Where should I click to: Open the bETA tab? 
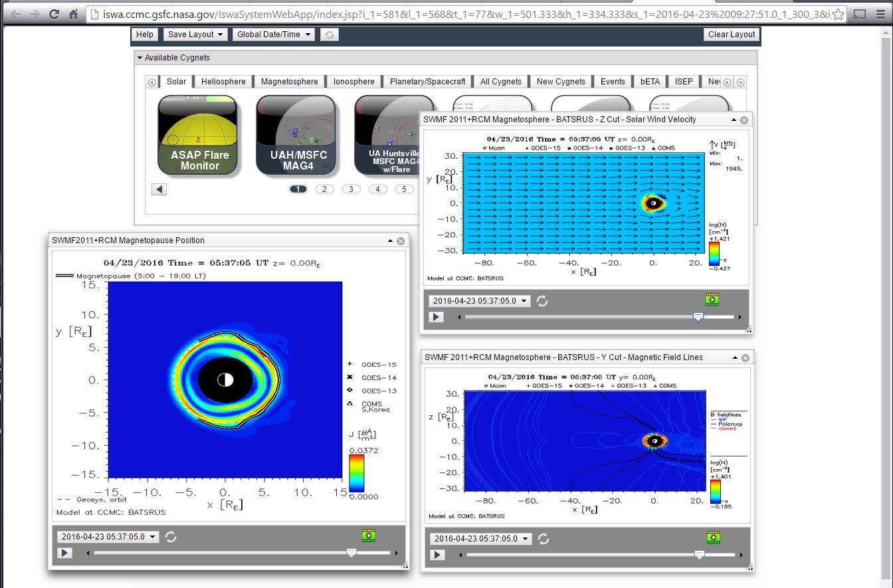pyautogui.click(x=650, y=82)
